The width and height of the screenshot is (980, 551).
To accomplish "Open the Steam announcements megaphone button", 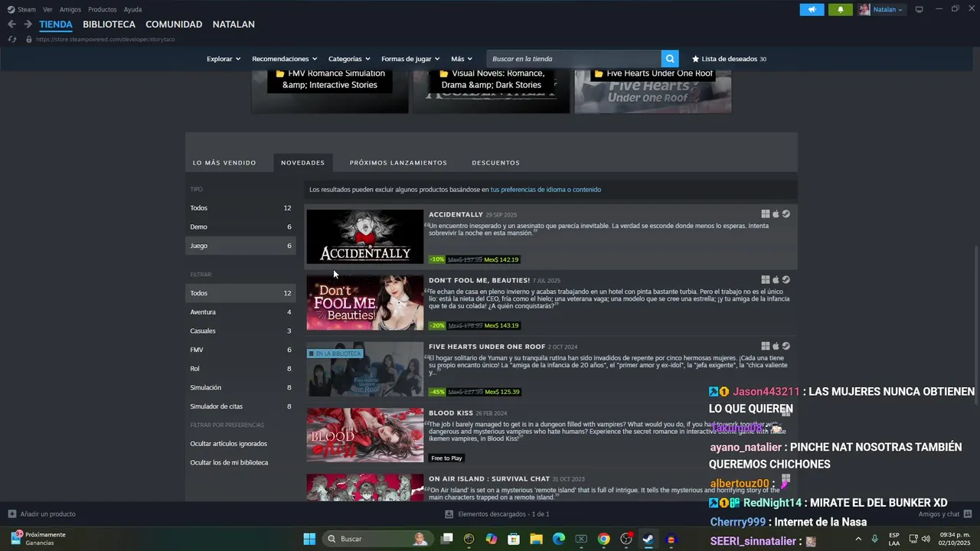I will pos(812,9).
